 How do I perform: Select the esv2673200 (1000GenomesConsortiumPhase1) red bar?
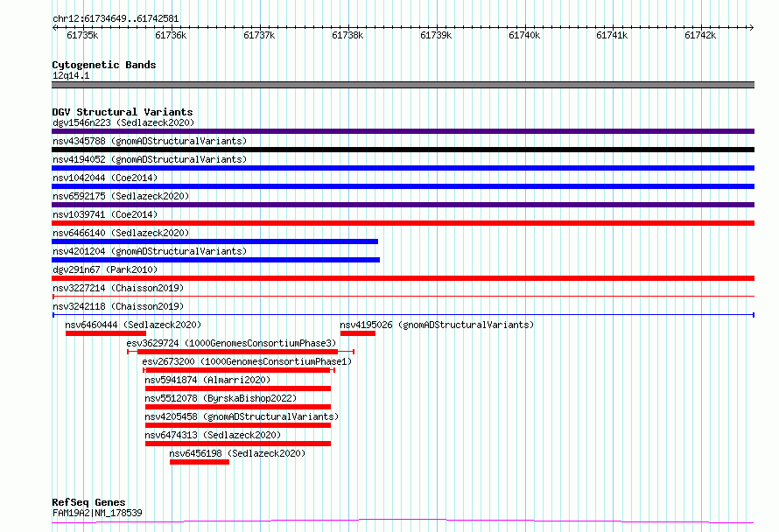point(239,370)
